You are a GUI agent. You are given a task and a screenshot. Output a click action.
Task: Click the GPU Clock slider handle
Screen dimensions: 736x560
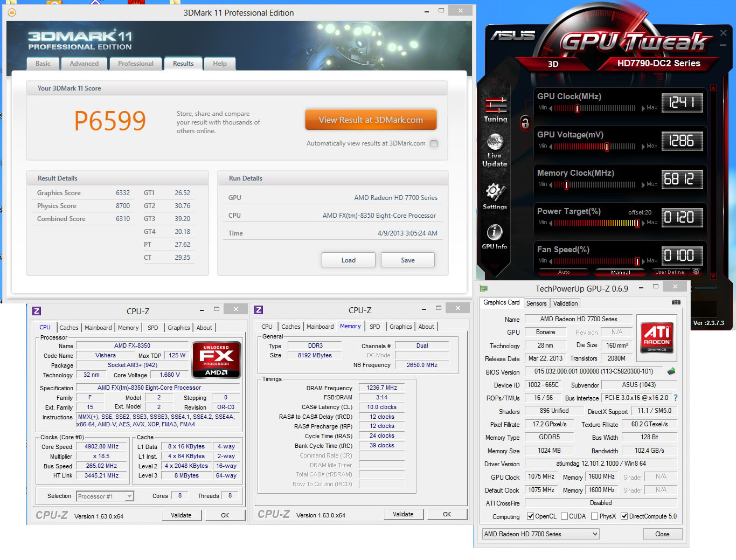577,108
